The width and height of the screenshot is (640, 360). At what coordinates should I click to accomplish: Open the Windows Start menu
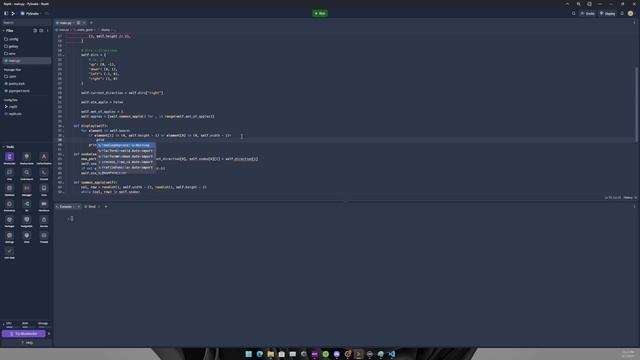point(249,354)
